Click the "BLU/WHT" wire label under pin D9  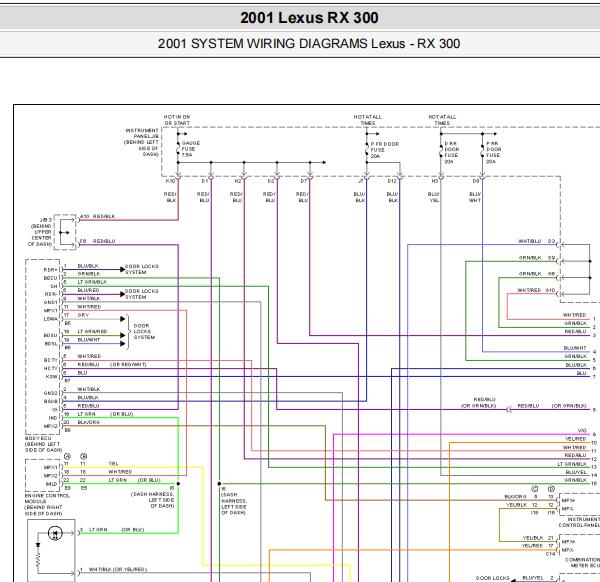point(475,197)
